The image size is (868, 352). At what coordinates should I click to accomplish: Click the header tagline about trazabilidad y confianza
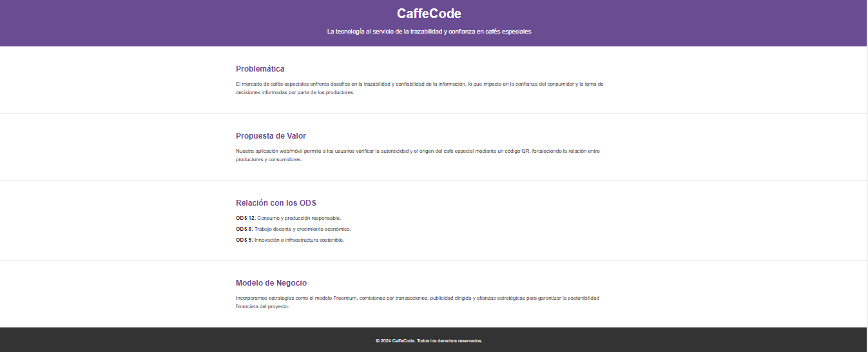pos(429,32)
